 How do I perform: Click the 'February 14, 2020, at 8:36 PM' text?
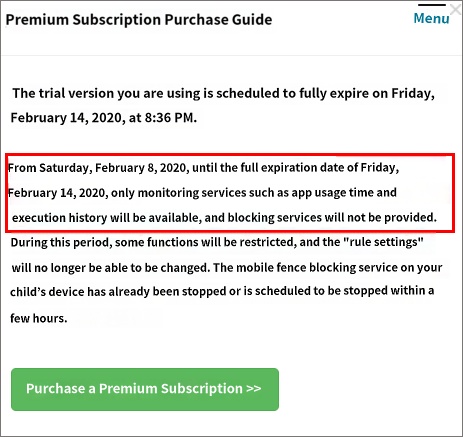(104, 118)
